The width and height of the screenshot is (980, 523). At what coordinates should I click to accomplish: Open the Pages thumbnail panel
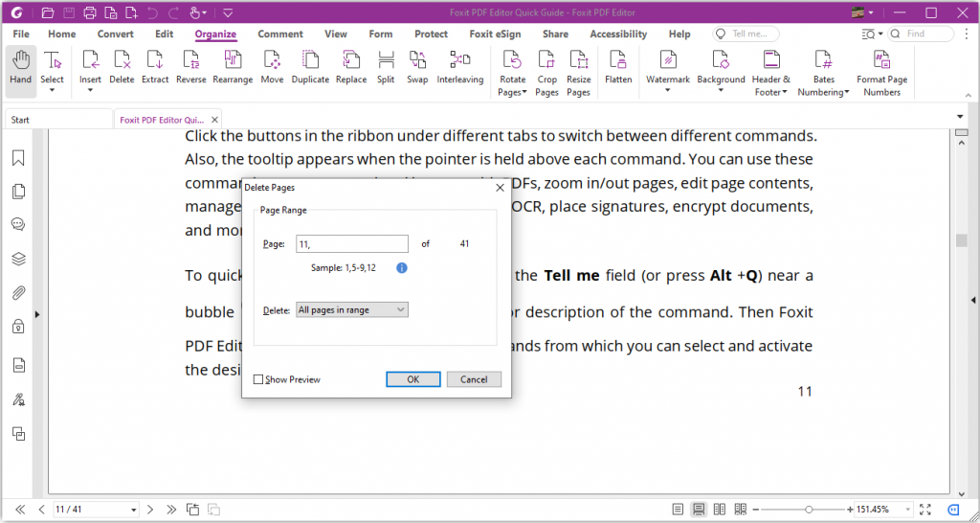click(x=18, y=192)
